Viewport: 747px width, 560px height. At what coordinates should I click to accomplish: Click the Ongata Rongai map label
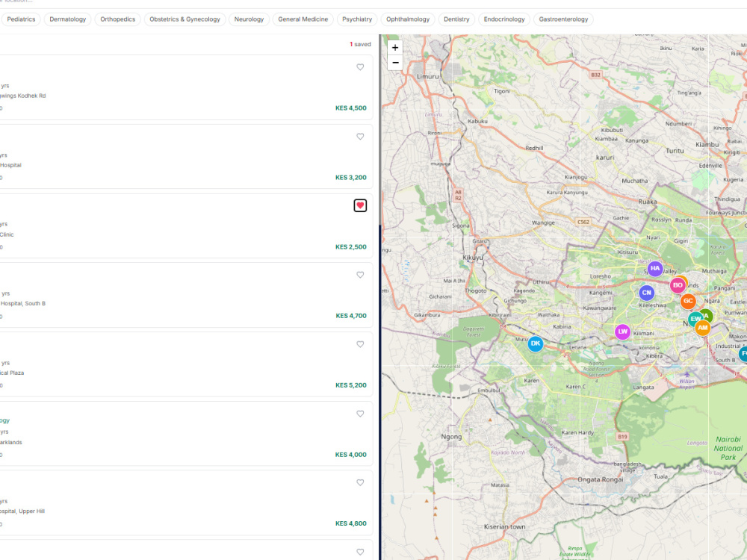[601, 479]
